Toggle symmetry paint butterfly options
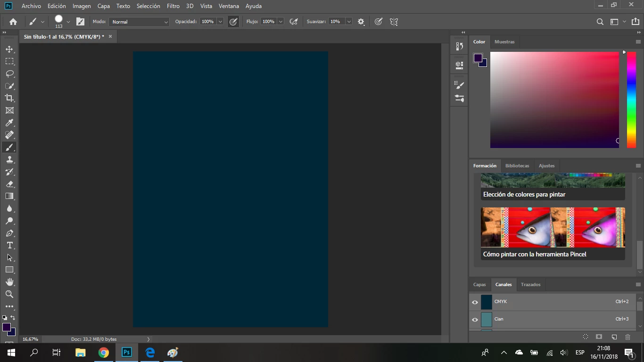 pos(394,22)
